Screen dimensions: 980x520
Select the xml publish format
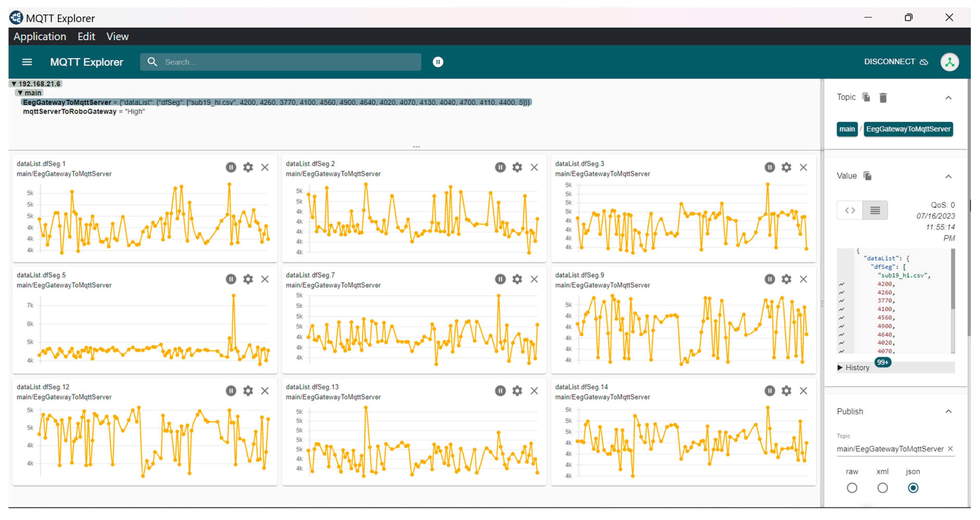tap(882, 488)
